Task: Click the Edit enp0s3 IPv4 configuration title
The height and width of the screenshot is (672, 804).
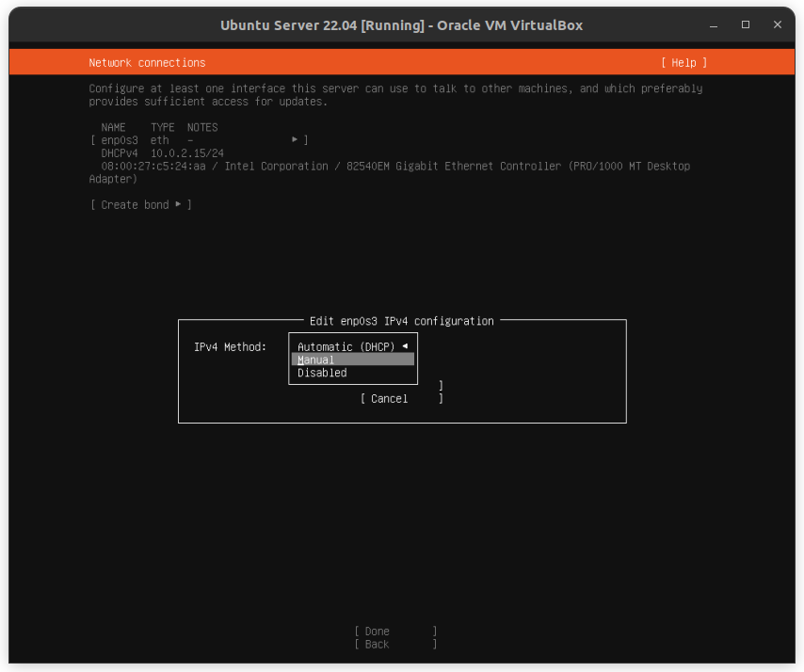Action: (401, 321)
